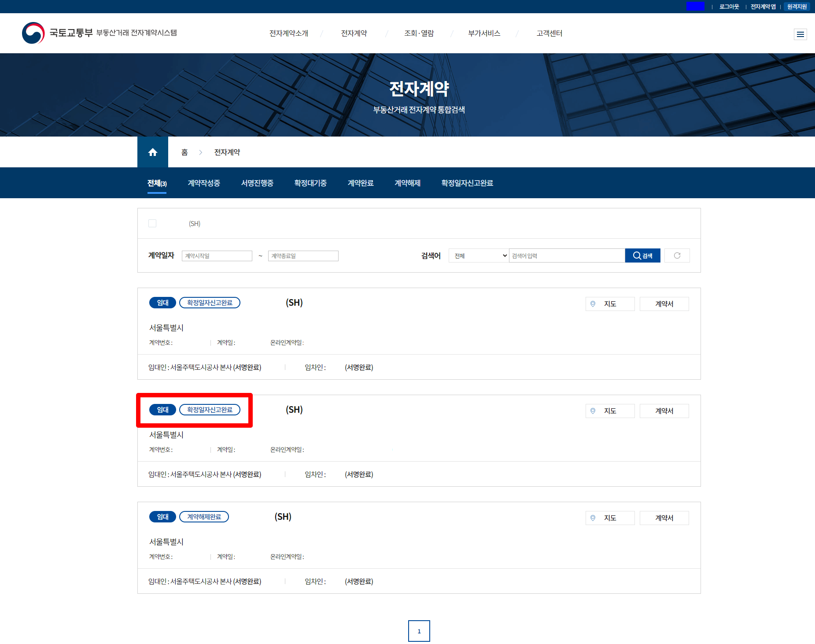815x644 pixels.
Task: Click the 전자계약앱 link
Action: (x=763, y=7)
